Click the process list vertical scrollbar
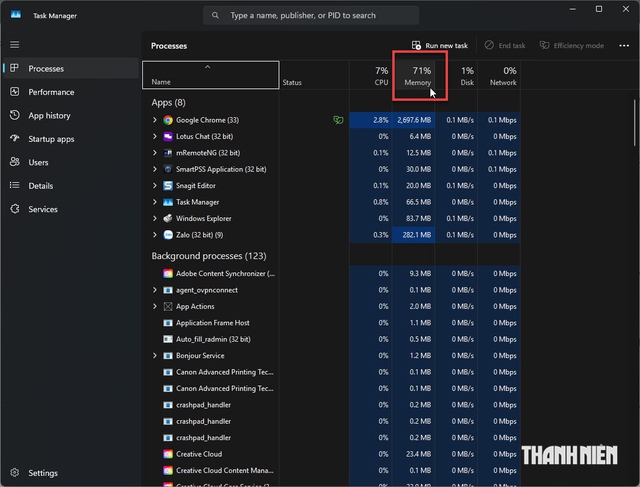Image resolution: width=640 pixels, height=487 pixels. tap(634, 123)
